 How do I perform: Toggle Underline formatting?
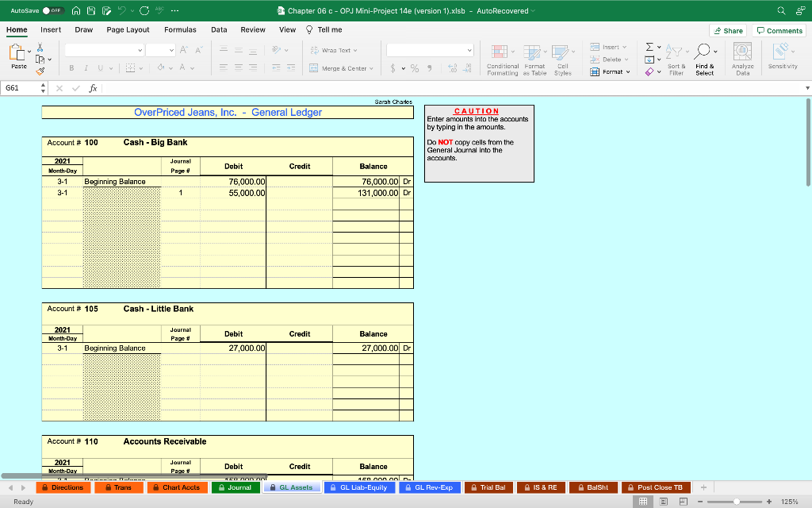point(101,68)
